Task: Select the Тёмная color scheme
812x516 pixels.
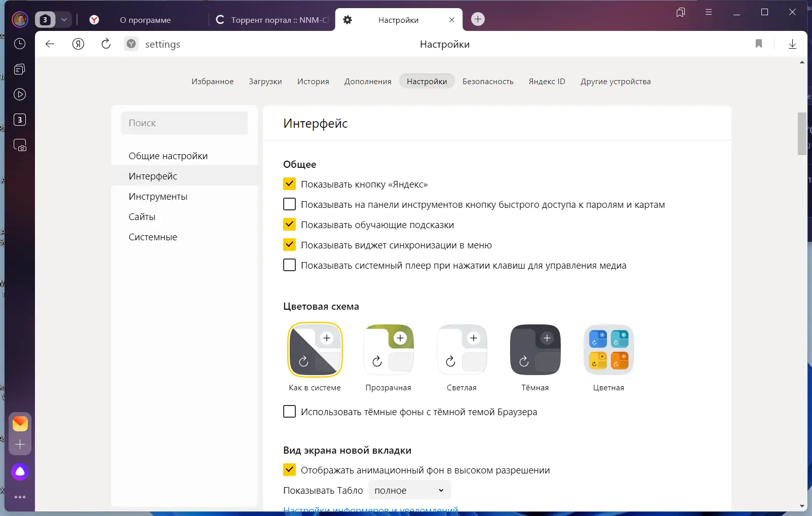Action: tap(535, 350)
